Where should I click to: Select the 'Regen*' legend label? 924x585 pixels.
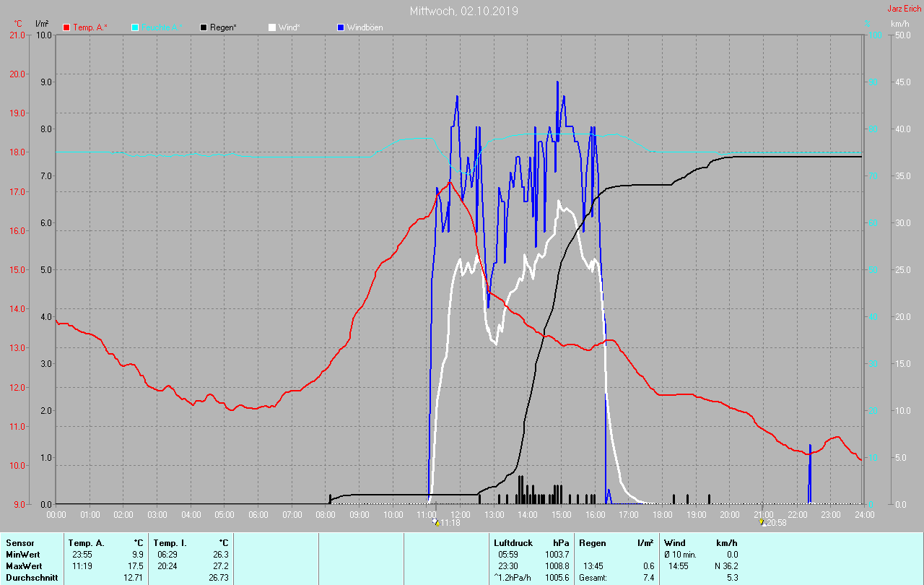(x=224, y=27)
